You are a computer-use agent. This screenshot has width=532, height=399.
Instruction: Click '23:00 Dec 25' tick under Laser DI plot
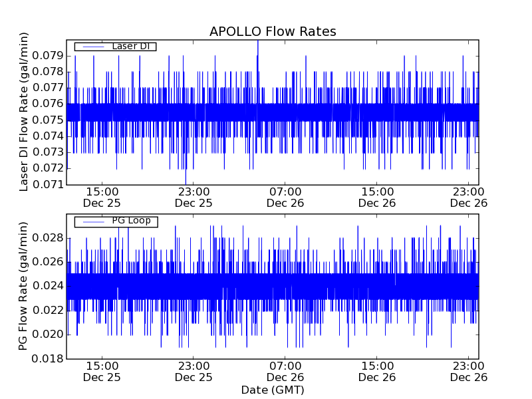[194, 198]
